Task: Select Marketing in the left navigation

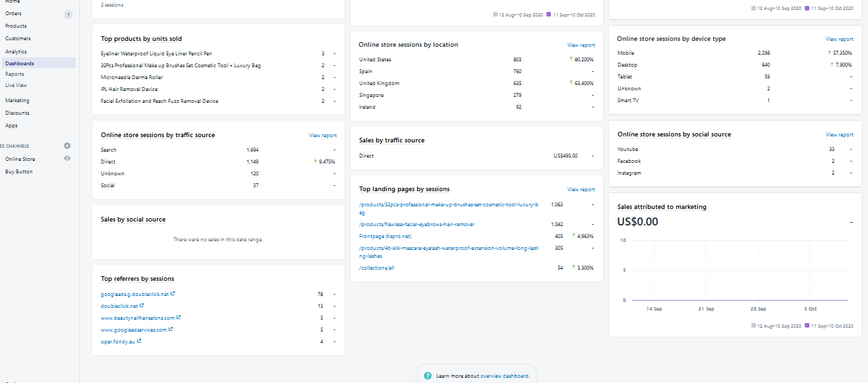Action: 17,100
